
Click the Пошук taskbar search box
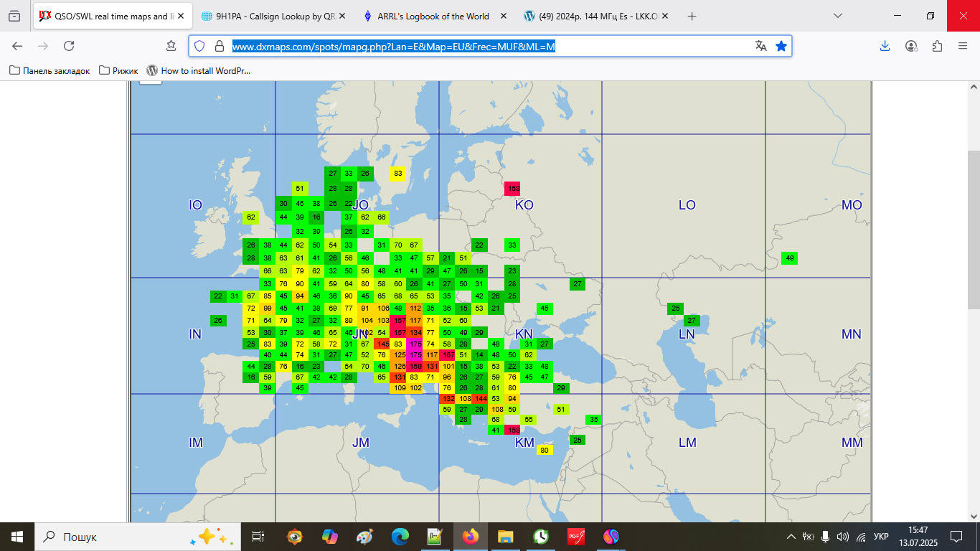click(x=138, y=537)
